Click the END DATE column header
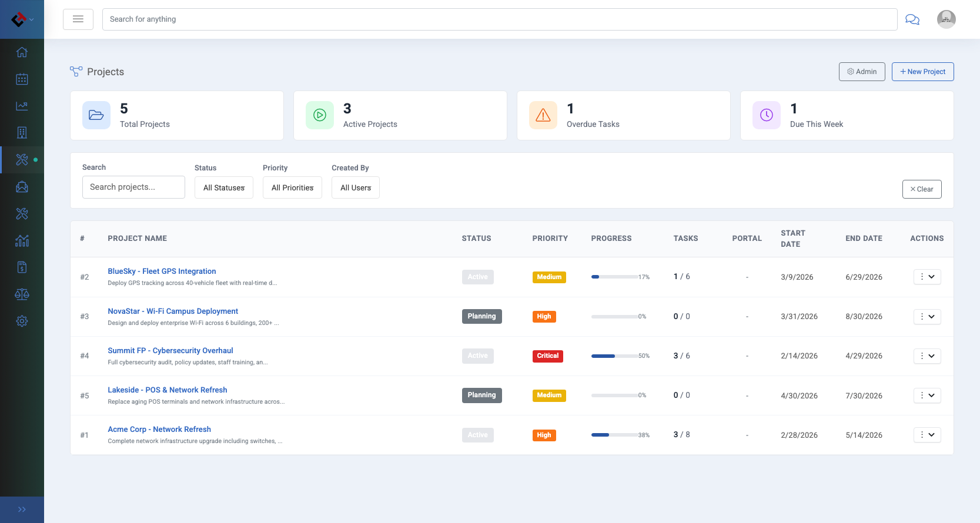This screenshot has height=523, width=980. tap(864, 239)
